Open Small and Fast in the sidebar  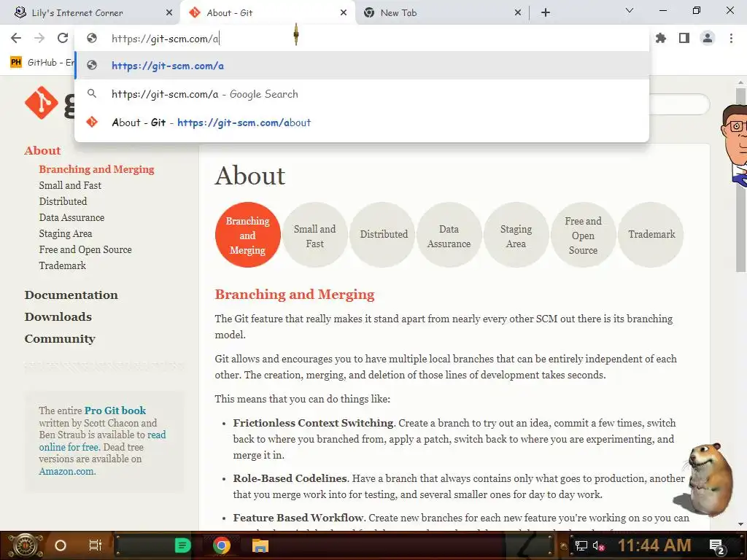click(x=70, y=185)
